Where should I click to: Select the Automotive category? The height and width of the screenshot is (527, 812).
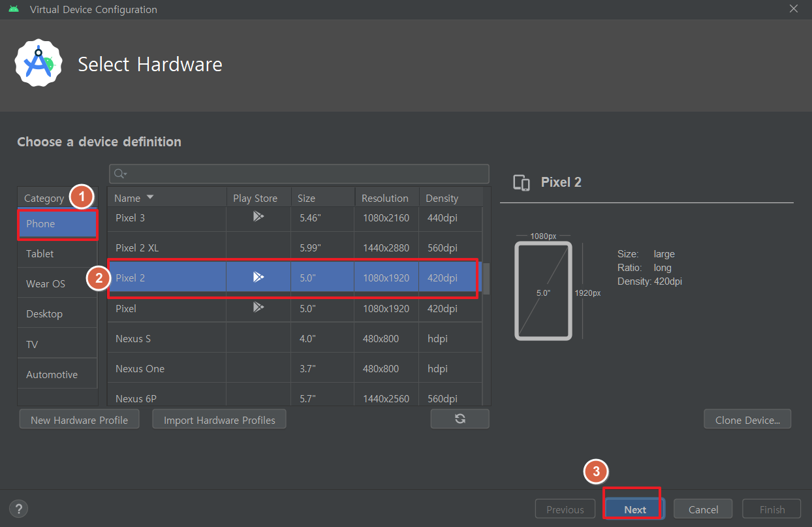57,374
